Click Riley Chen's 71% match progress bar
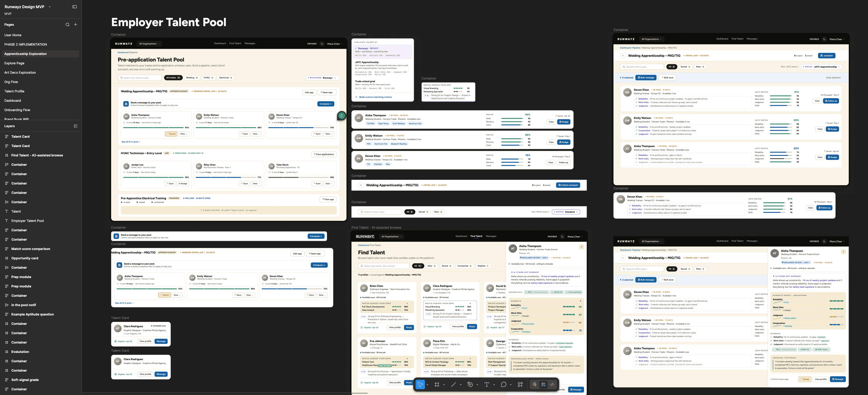The image size is (868, 395). click(x=226, y=177)
